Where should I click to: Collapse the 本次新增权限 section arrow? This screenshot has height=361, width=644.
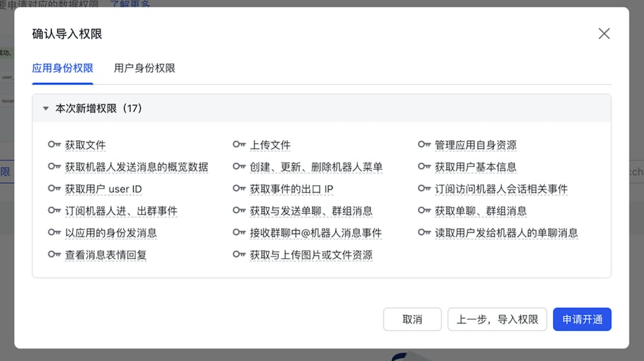coord(46,108)
